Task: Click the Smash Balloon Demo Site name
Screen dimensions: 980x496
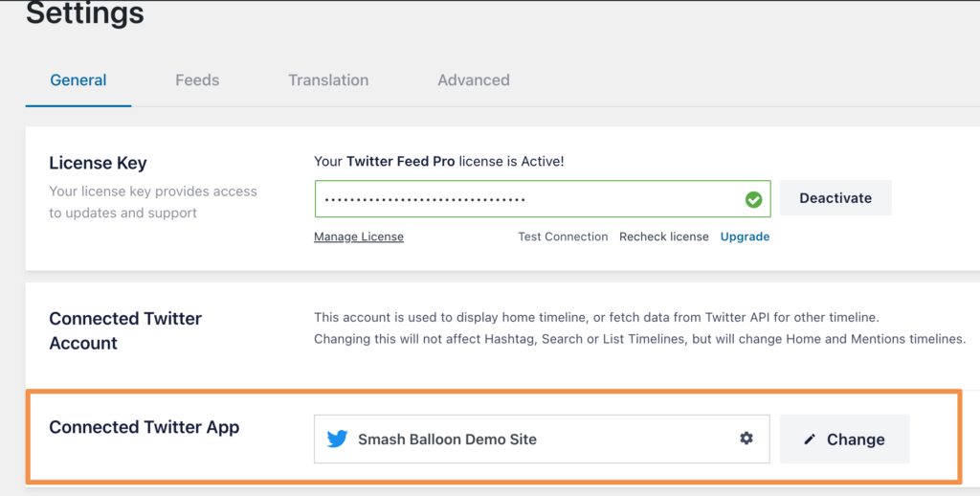Action: [447, 440]
